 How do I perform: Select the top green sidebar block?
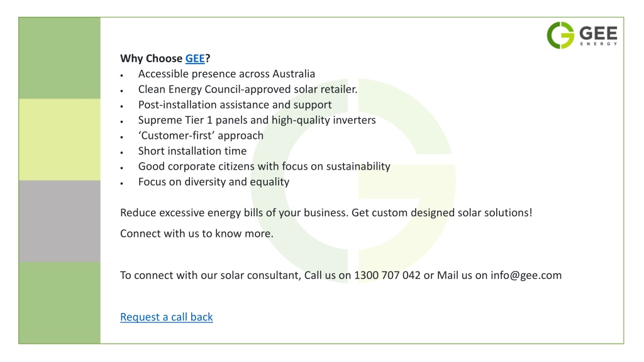pos(60,58)
